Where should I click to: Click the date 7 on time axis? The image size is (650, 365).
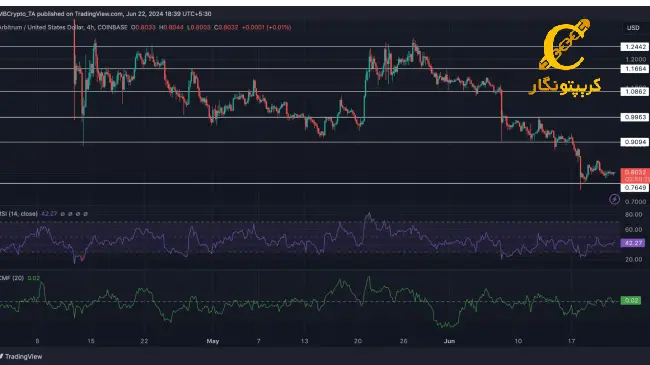pyautogui.click(x=258, y=341)
